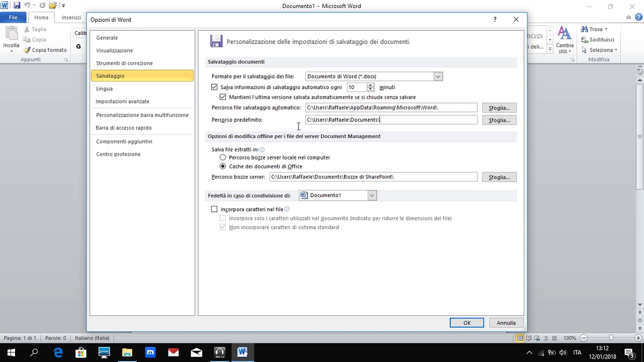Click Italiano (Italia) in the status bar
Image resolution: width=644 pixels, height=362 pixels.
(x=92, y=338)
